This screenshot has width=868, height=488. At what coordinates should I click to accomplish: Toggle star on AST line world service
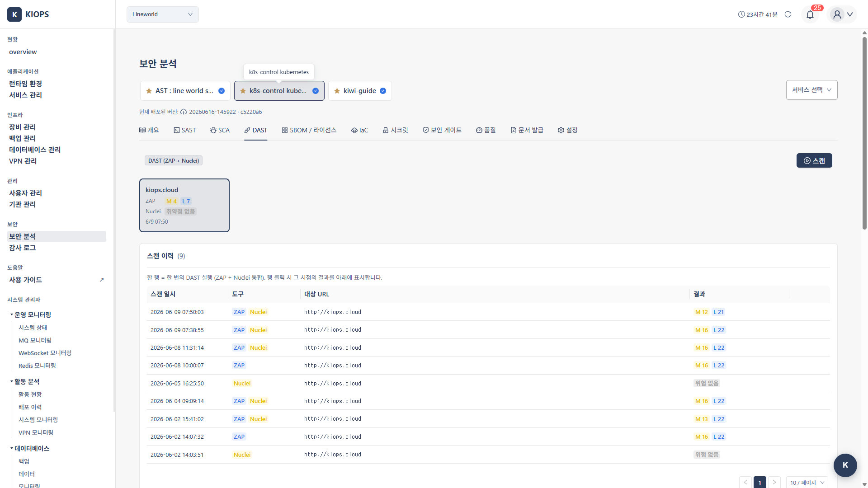coord(149,91)
